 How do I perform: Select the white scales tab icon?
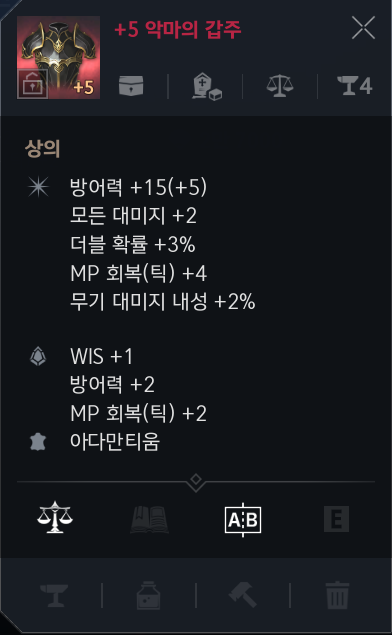pos(55,518)
